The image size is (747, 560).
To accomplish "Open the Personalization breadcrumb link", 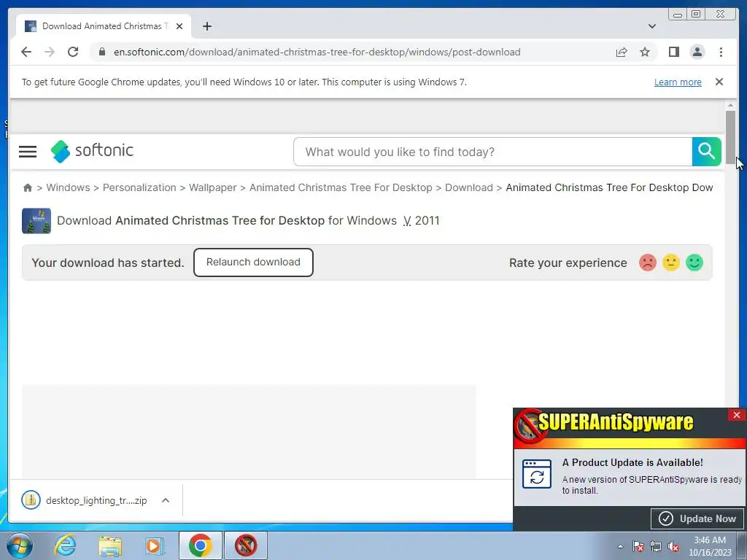I will pyautogui.click(x=139, y=187).
